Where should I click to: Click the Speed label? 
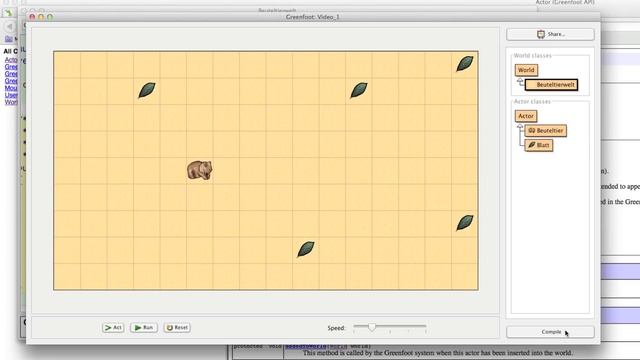(336, 328)
